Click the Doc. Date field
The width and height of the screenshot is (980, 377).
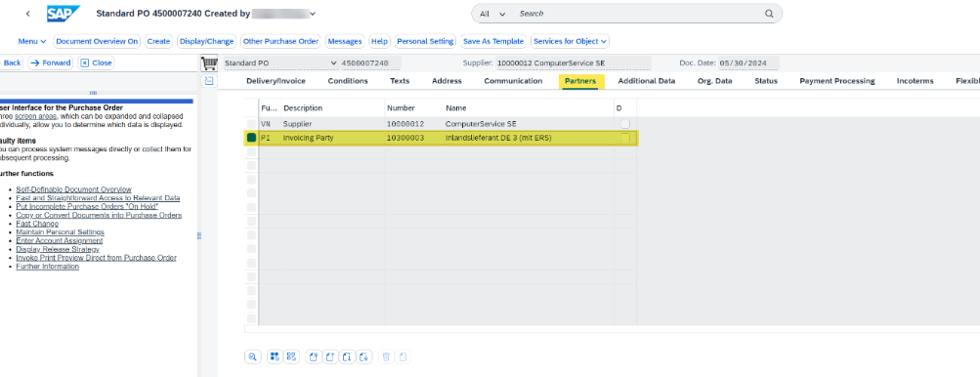tap(748, 63)
